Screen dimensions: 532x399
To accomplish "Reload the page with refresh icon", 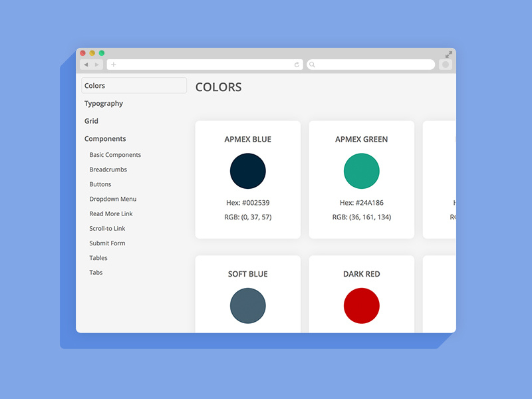I will point(297,65).
